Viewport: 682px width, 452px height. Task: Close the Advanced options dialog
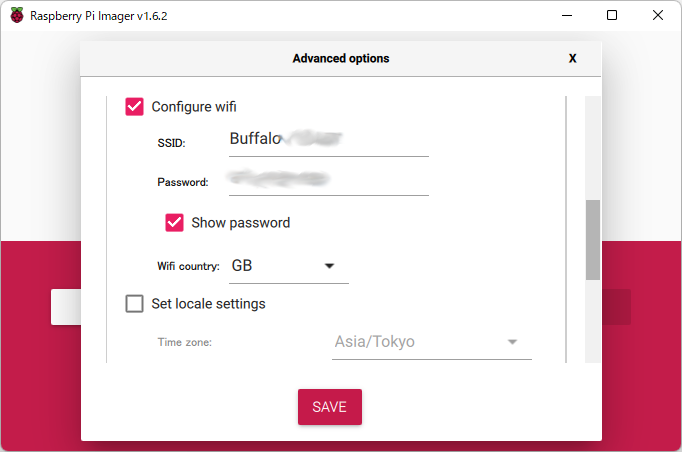[572, 58]
